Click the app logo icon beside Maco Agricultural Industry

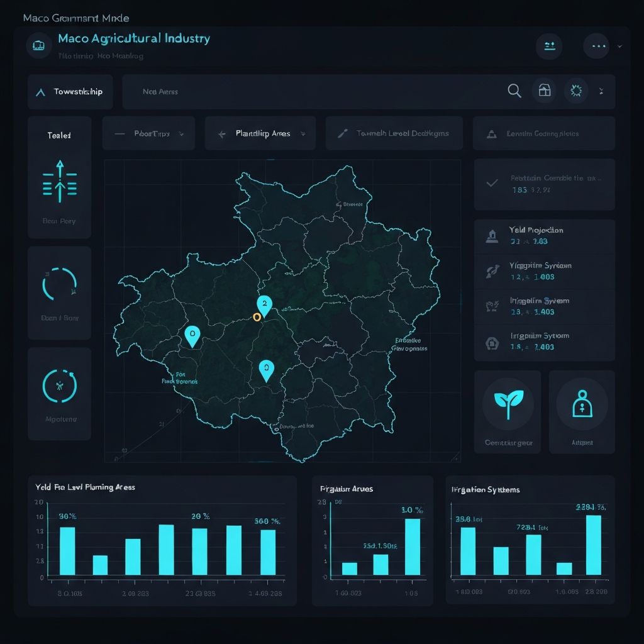38,45
